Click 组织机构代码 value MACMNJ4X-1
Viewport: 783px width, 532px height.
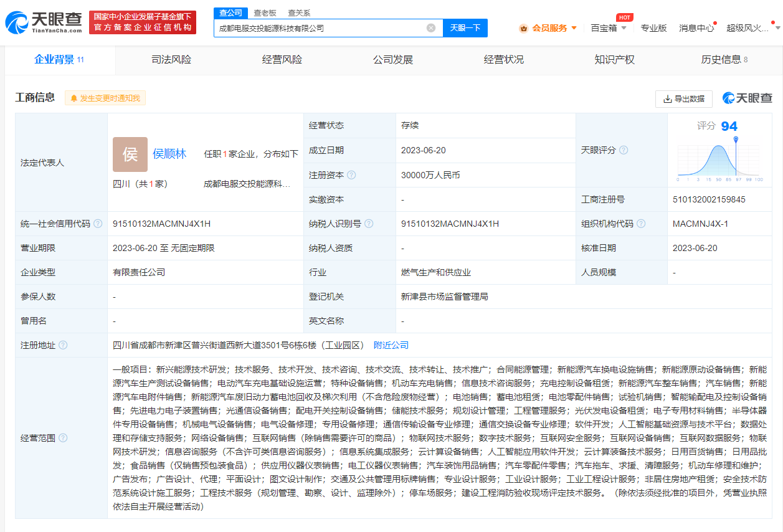pyautogui.click(x=700, y=224)
